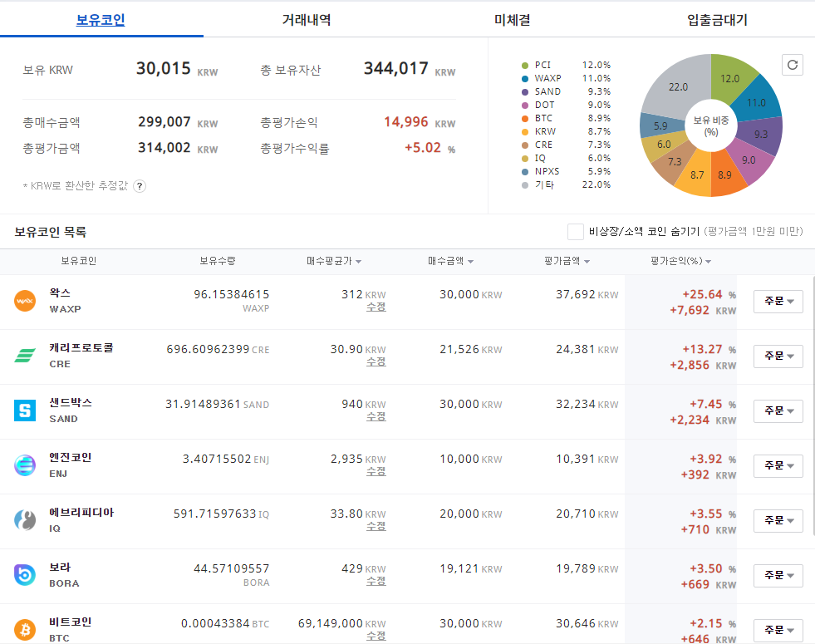Open 주문 dropdown for ENJ row
This screenshot has width=815, height=644.
click(x=778, y=465)
